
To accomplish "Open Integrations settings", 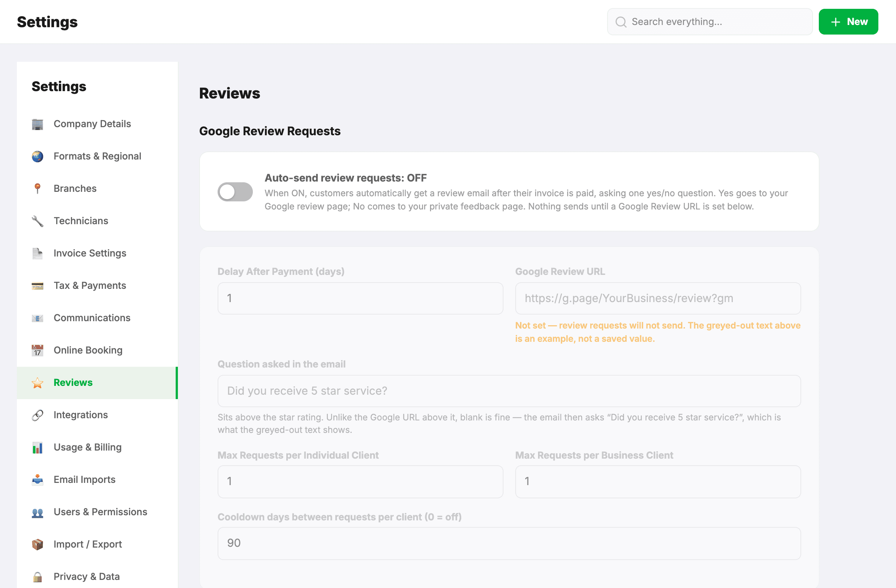I will coord(97,416).
